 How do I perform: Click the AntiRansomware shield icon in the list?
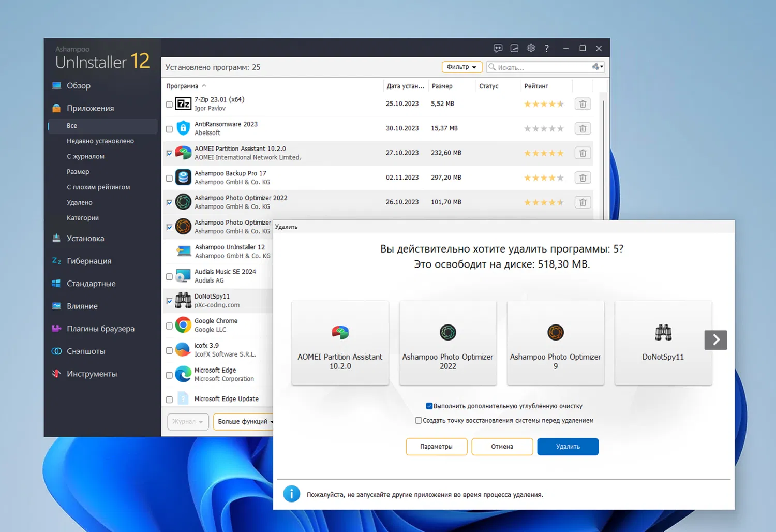click(x=183, y=128)
